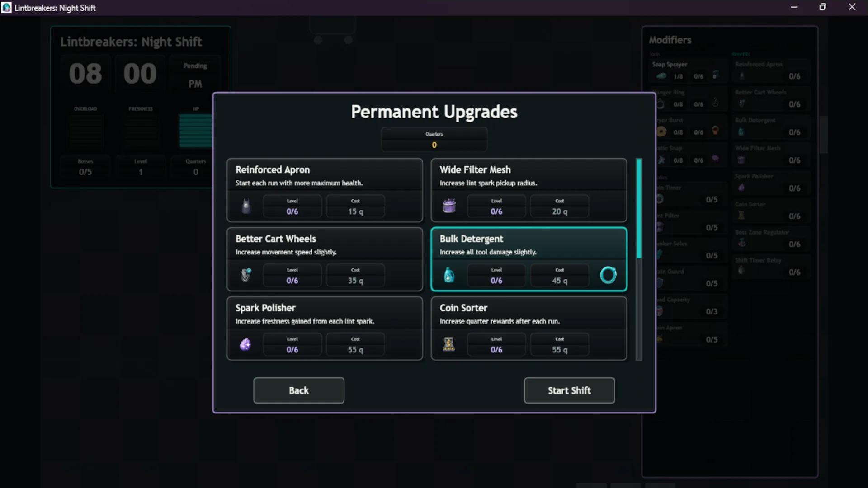868x488 pixels.
Task: Restore down the game window
Action: point(823,7)
